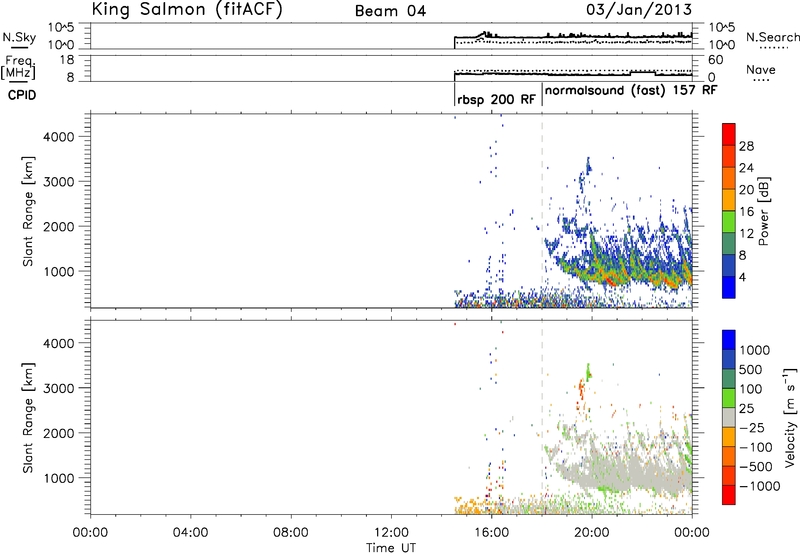Click the '12:00' time axis tick label

coord(391,533)
